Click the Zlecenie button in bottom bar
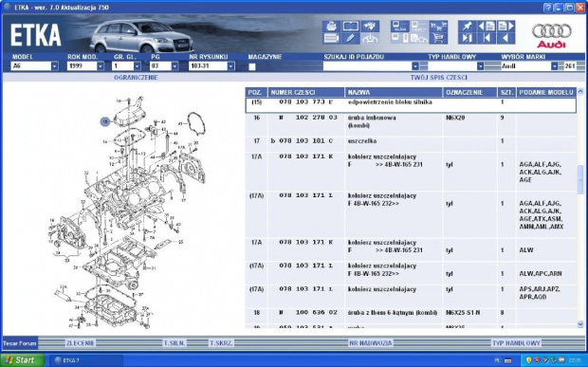The height and width of the screenshot is (367, 588). click(81, 343)
